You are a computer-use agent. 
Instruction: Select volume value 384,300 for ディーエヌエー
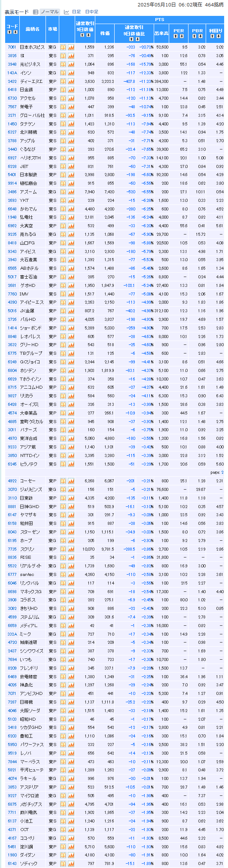click(x=161, y=81)
